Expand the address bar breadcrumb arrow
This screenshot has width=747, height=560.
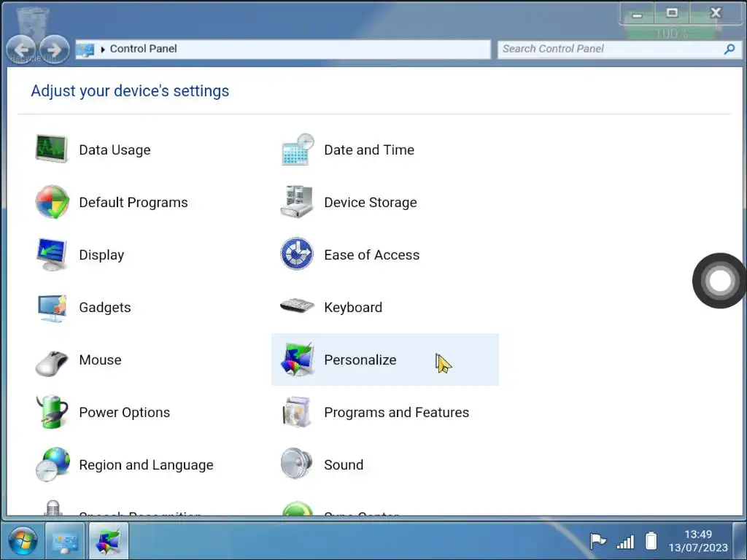102,50
